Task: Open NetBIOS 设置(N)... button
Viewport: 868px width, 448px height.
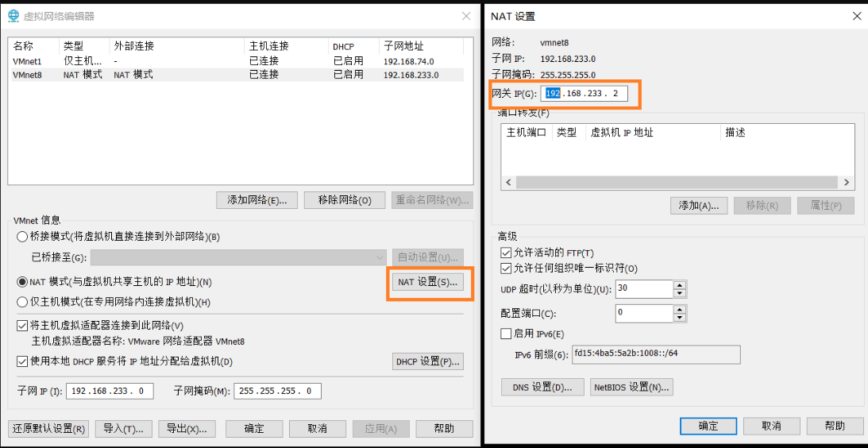Action: coord(631,387)
